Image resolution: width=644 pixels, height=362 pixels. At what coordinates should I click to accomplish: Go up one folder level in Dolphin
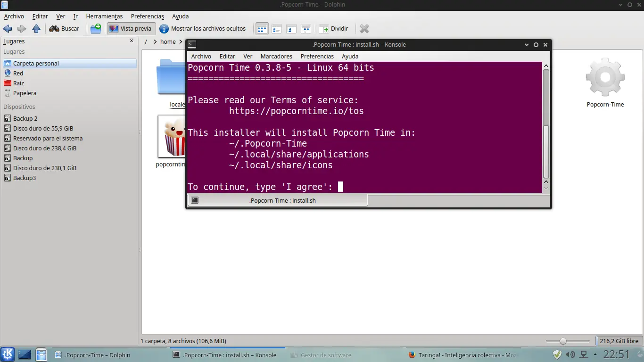click(x=36, y=29)
